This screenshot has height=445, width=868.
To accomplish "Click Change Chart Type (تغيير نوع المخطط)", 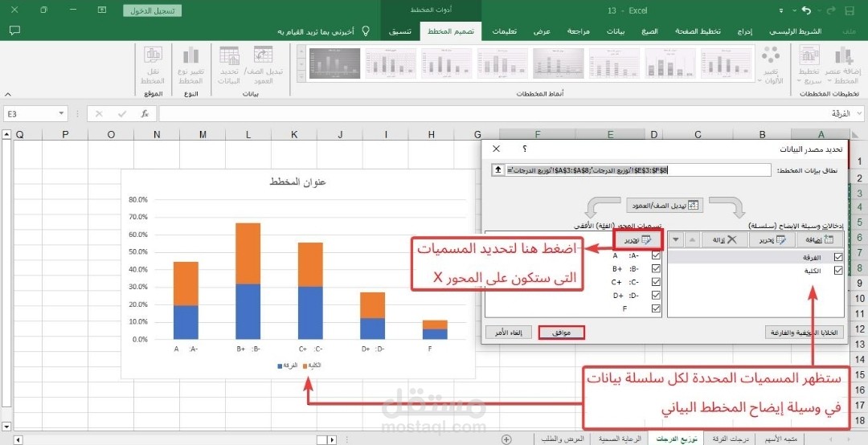I will 191,65.
